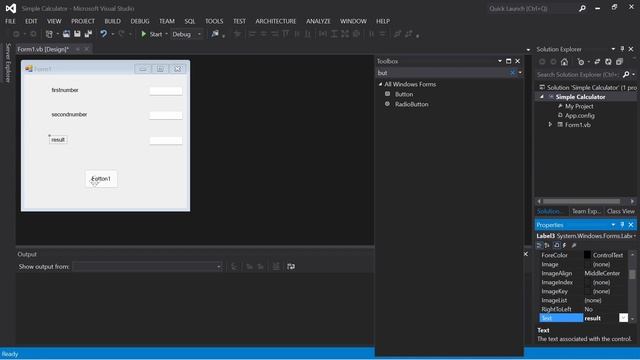Toggle word wrap in Output panel
640x360 pixels.
291,267
